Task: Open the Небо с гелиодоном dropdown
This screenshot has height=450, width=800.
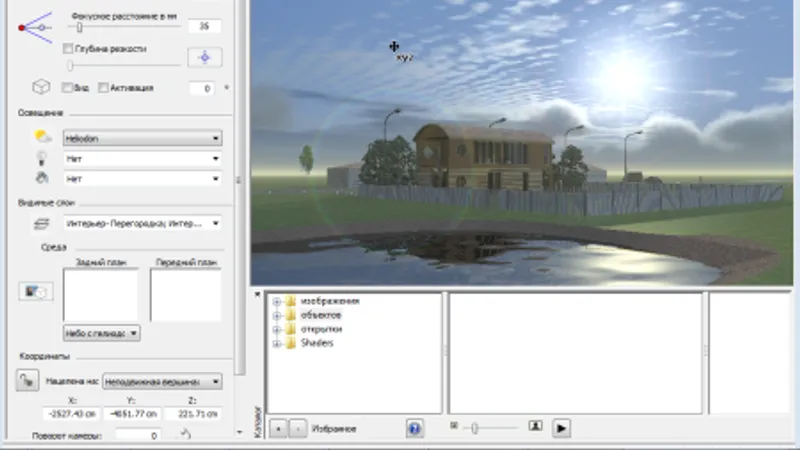Action: click(102, 333)
